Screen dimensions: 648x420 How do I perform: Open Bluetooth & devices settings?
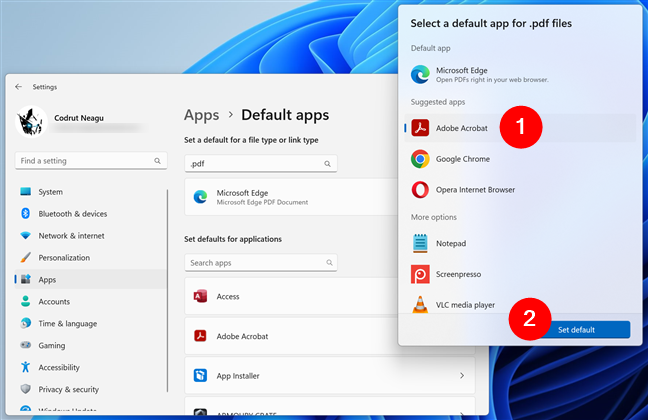click(x=72, y=213)
